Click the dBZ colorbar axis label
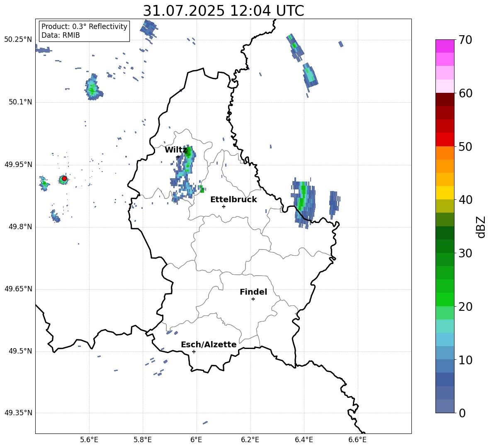Viewport: 491px width, 448px height. [481, 227]
